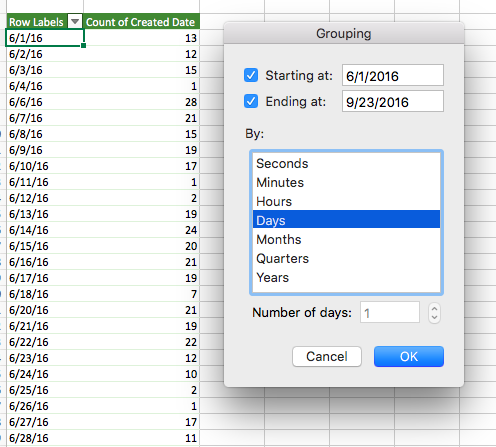Image resolution: width=496 pixels, height=447 pixels.
Task: Select the 6/14/16 row label cell
Action: coord(45,230)
